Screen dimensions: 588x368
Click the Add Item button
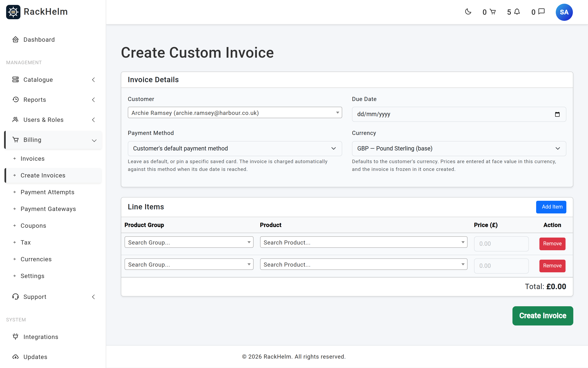551,207
